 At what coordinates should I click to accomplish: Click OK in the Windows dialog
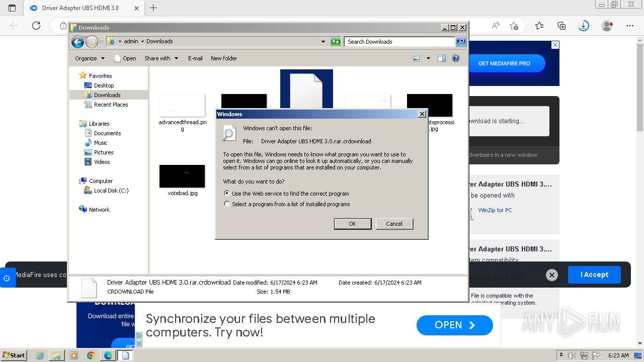tap(353, 224)
